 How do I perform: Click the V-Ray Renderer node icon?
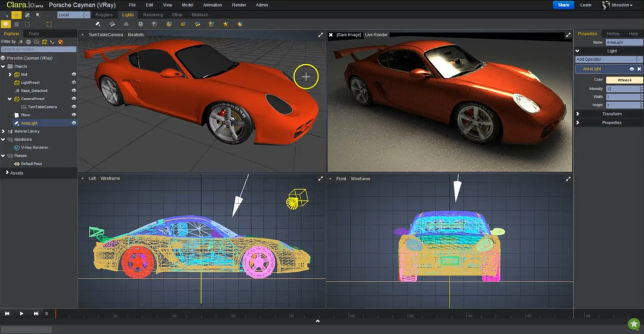pyautogui.click(x=17, y=147)
